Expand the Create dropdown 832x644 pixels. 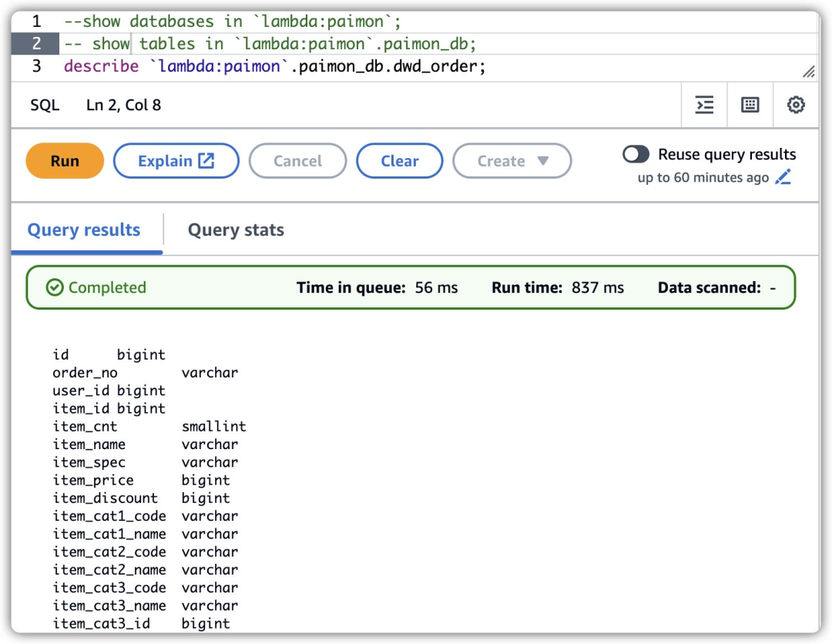tap(512, 161)
